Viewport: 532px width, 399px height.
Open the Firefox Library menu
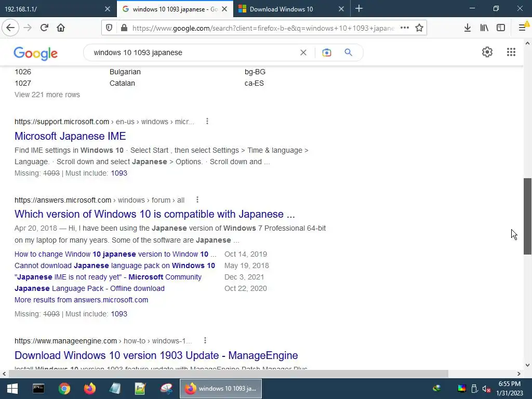[x=484, y=28]
